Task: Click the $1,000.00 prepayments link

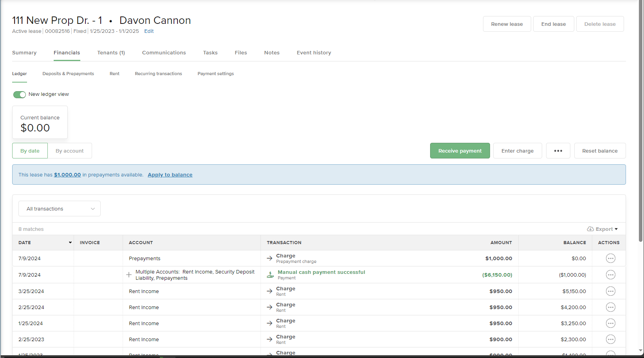Action: pos(67,175)
